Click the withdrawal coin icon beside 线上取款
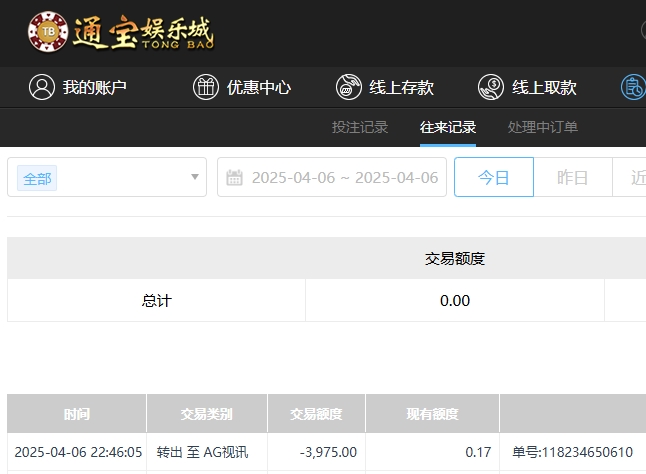 [491, 87]
